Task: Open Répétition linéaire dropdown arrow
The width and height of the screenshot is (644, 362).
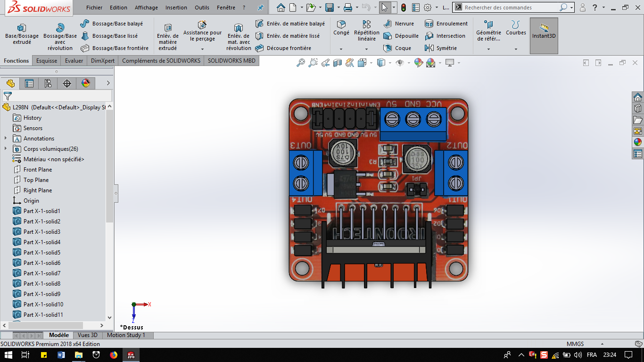Action: tap(366, 49)
